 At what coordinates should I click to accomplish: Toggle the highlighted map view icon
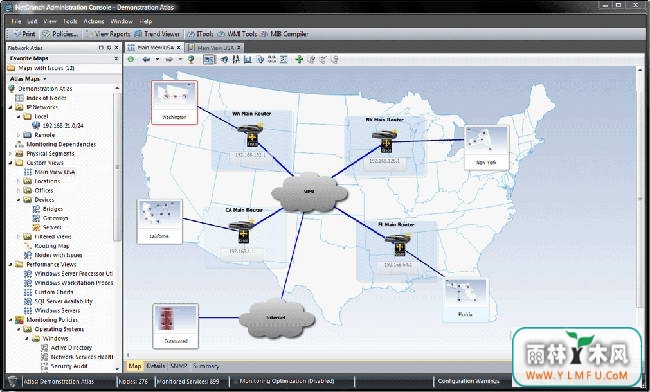coord(209,59)
